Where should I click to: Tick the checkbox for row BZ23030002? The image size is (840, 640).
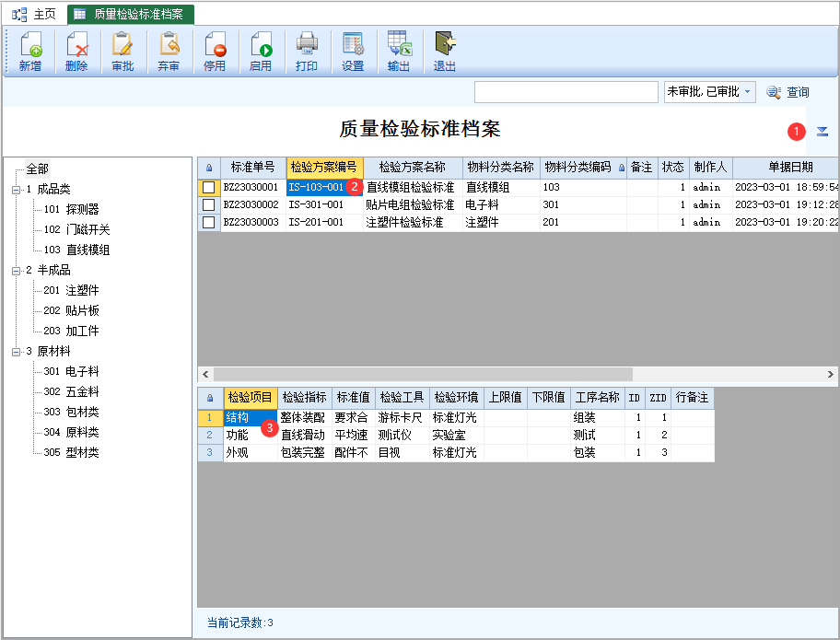pyautogui.click(x=209, y=205)
